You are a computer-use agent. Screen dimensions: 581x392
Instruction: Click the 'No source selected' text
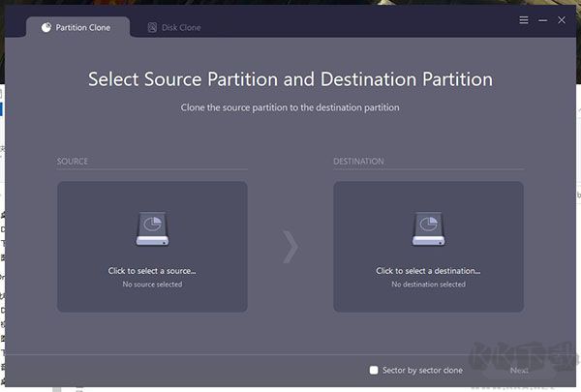(152, 285)
